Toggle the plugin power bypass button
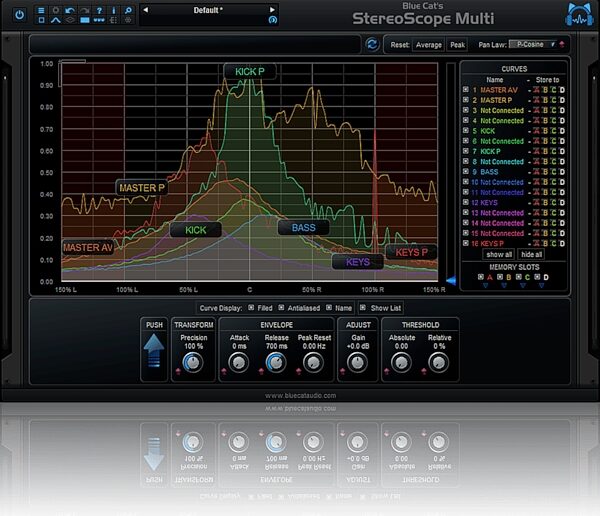This screenshot has height=516, width=600. 19,15
